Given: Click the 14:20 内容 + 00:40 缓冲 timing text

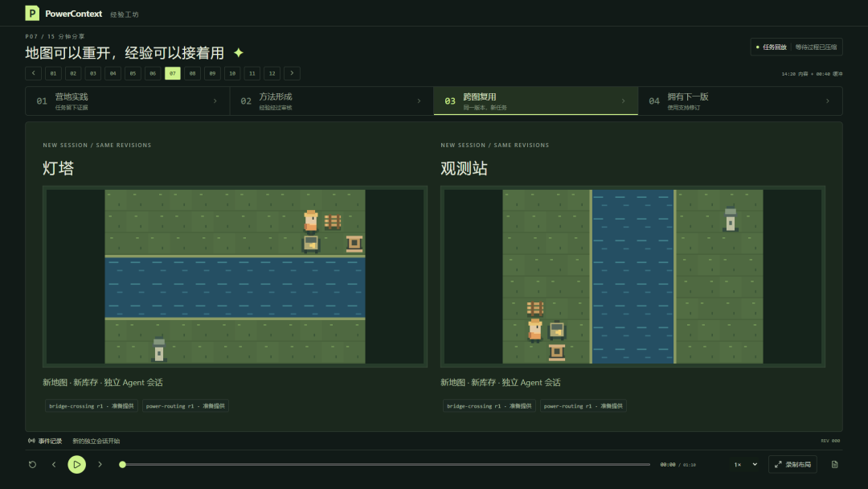Looking at the screenshot, I should click(x=812, y=74).
